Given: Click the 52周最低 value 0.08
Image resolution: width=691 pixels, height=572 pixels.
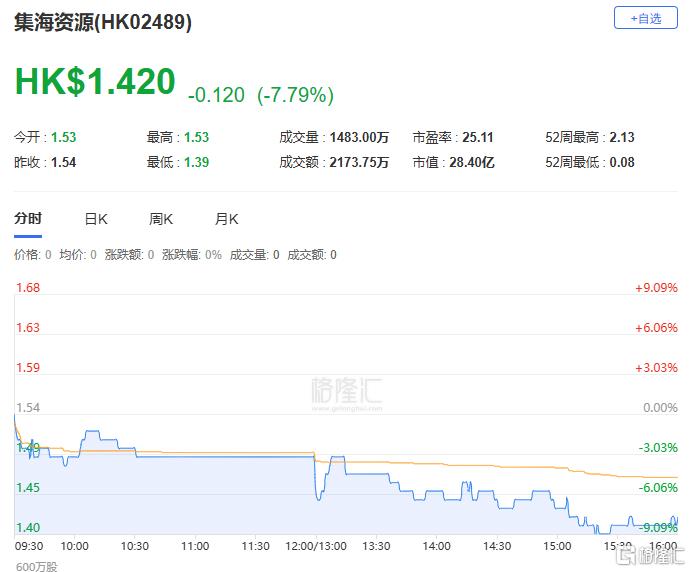Looking at the screenshot, I should click(x=622, y=163).
